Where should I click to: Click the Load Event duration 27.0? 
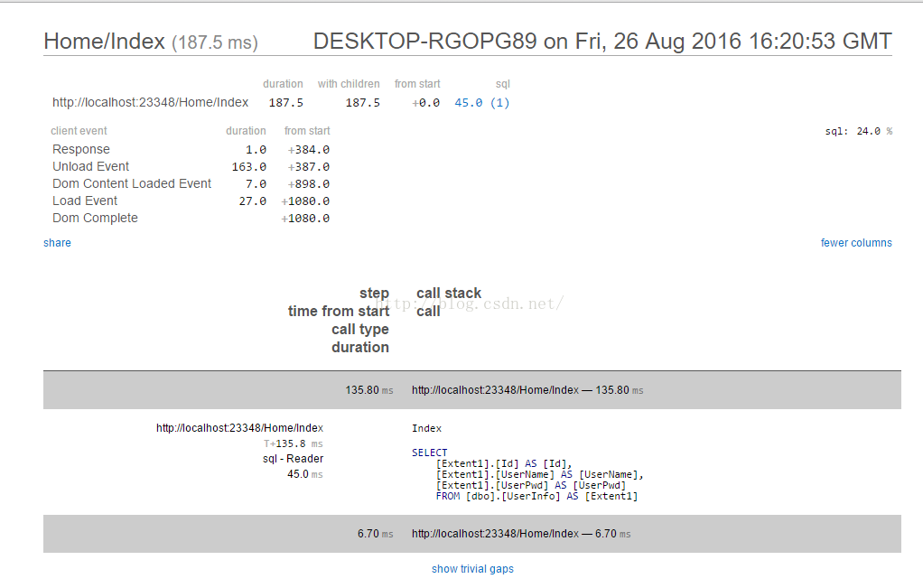click(x=253, y=201)
